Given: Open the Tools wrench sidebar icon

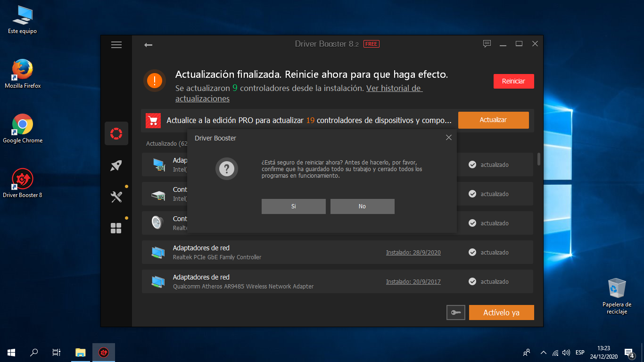Looking at the screenshot, I should [116, 197].
